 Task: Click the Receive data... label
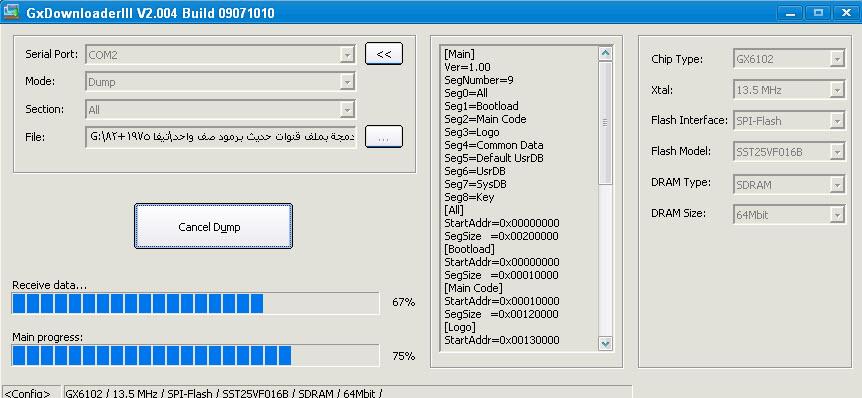[49, 285]
